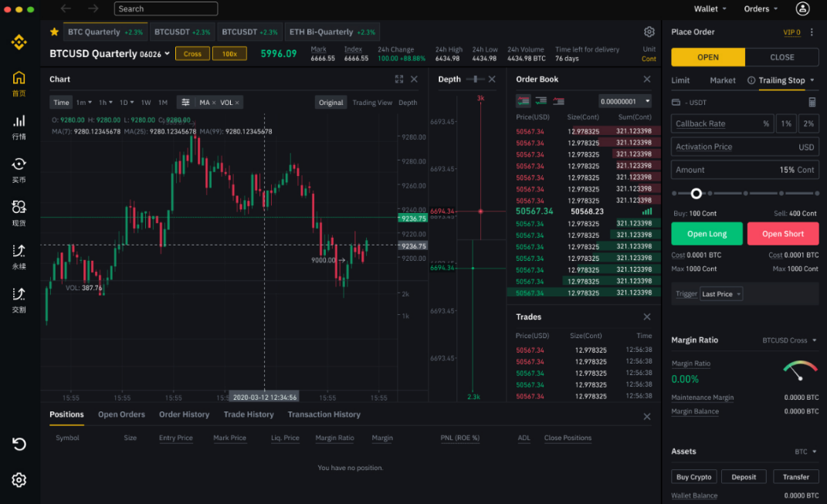Click the USDT wallet card icon

676,103
